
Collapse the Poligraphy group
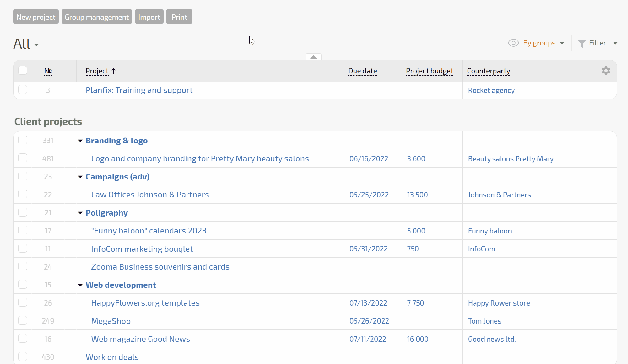[80, 213]
